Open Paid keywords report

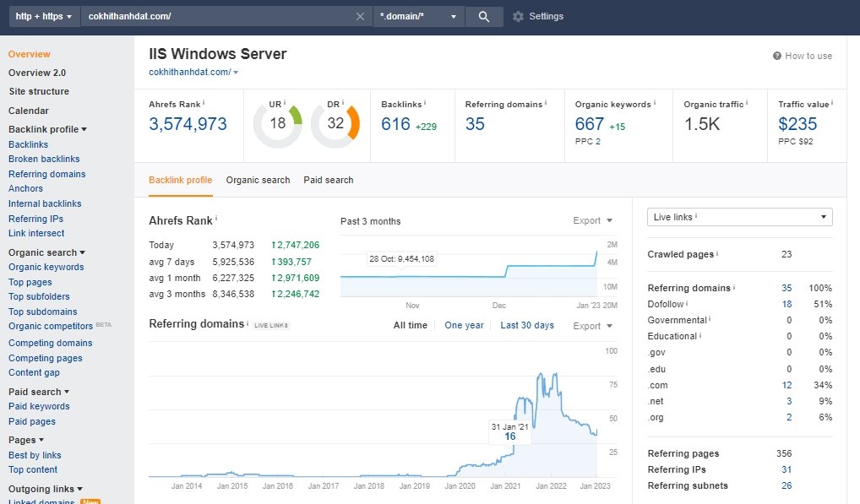click(39, 406)
